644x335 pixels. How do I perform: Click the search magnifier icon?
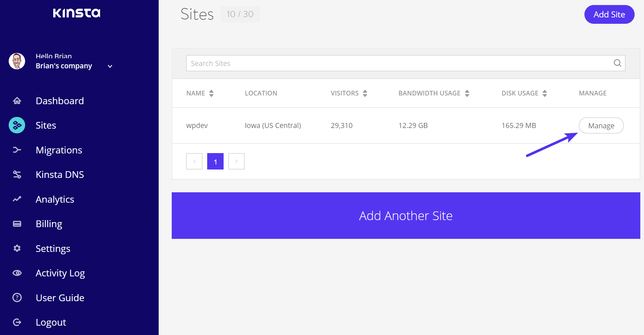pos(618,63)
